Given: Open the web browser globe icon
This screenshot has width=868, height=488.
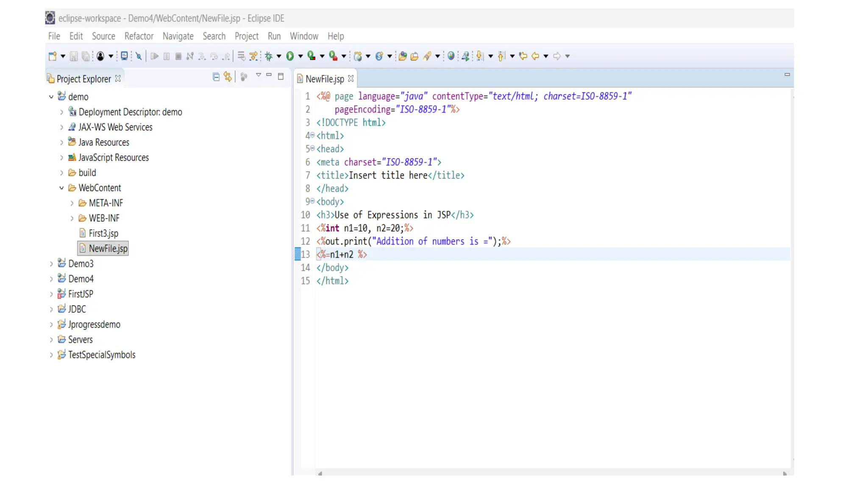Looking at the screenshot, I should [451, 56].
